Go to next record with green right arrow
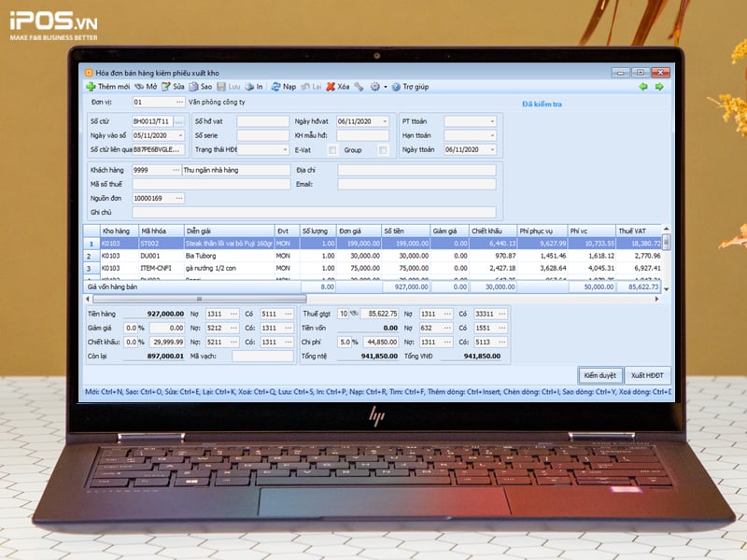 pyautogui.click(x=658, y=87)
